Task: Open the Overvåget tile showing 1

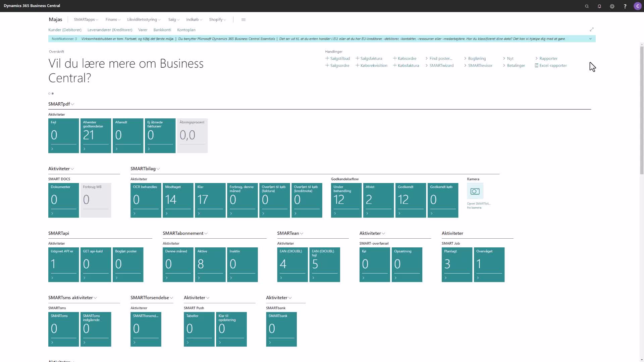Action: coord(489,265)
